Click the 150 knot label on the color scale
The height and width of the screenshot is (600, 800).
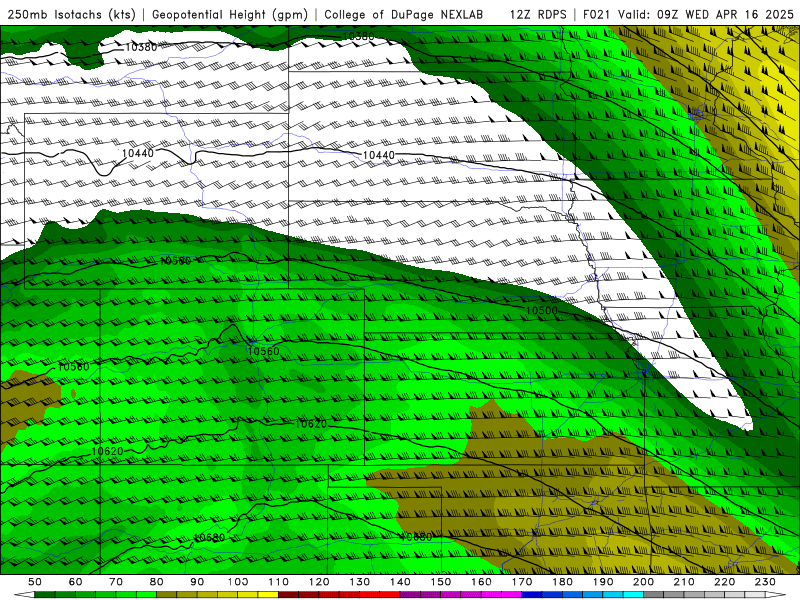click(441, 582)
